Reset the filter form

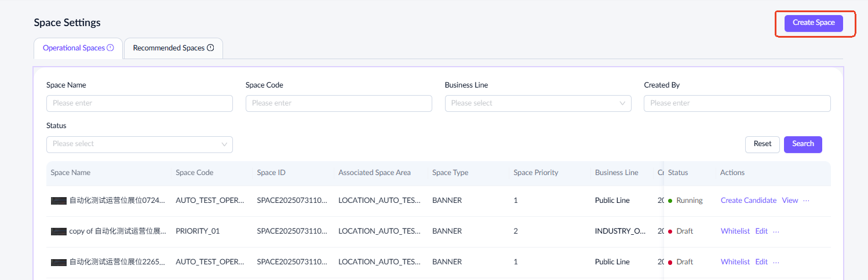pos(762,144)
